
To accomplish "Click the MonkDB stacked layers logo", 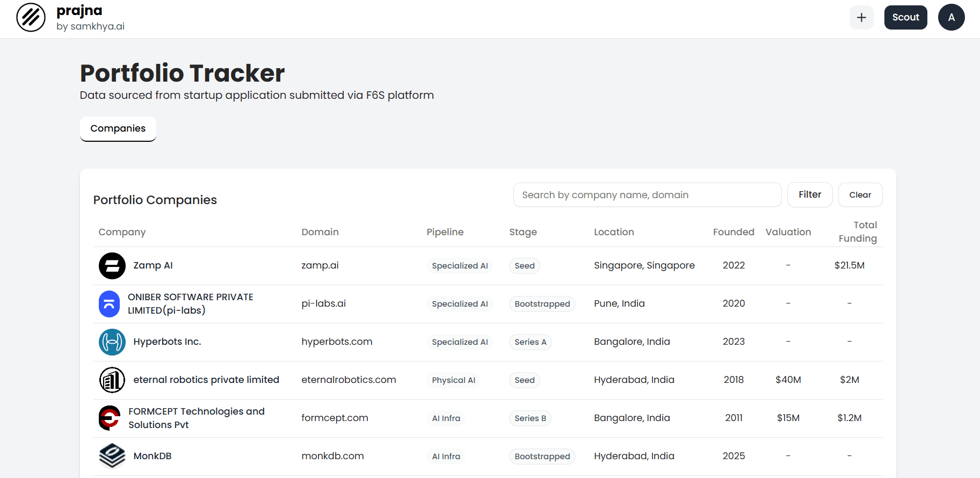I will (x=112, y=456).
